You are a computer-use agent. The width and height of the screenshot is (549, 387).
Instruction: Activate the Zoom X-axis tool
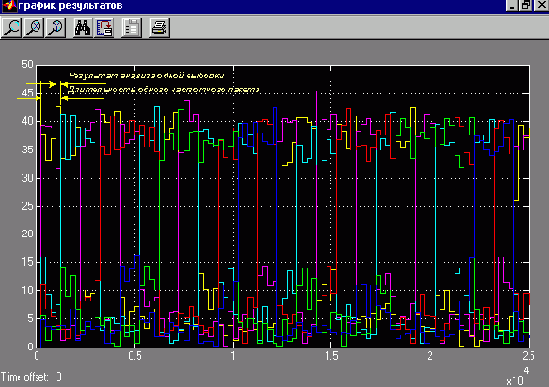(x=33, y=28)
